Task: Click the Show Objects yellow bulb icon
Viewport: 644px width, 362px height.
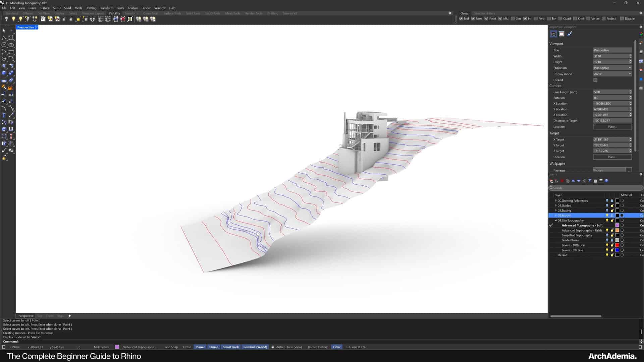Action: pyautogui.click(x=13, y=19)
